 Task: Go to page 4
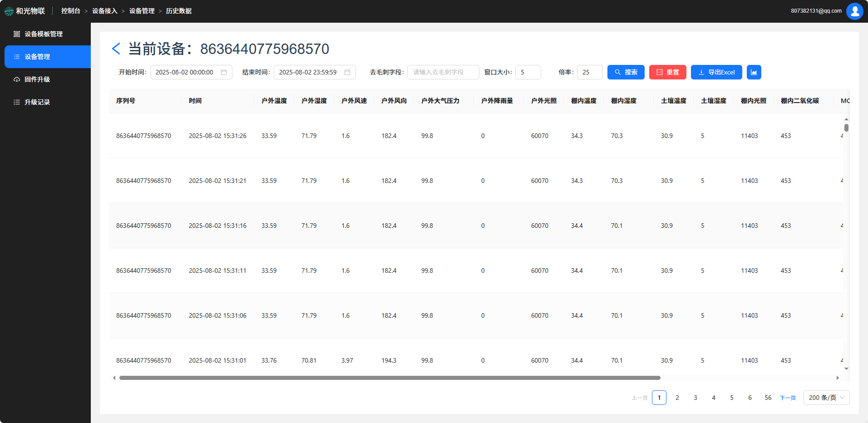point(714,398)
